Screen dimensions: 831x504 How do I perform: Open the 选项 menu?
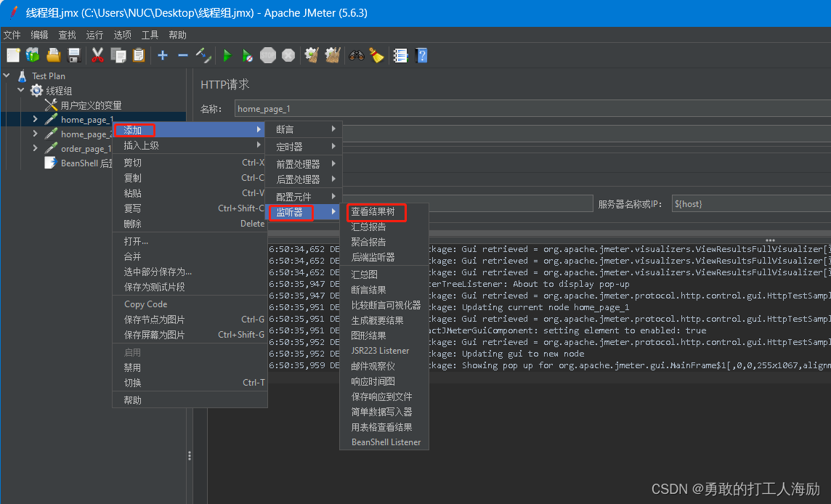[x=122, y=35]
